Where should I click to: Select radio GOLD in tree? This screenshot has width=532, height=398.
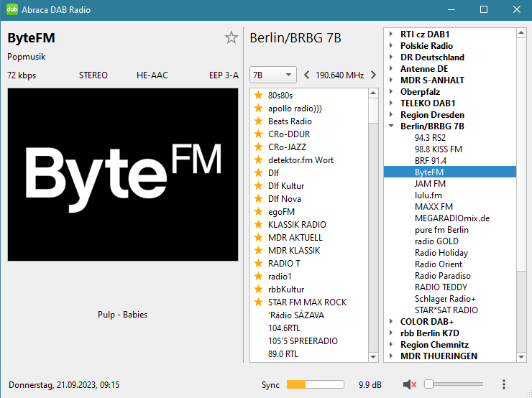click(x=436, y=241)
